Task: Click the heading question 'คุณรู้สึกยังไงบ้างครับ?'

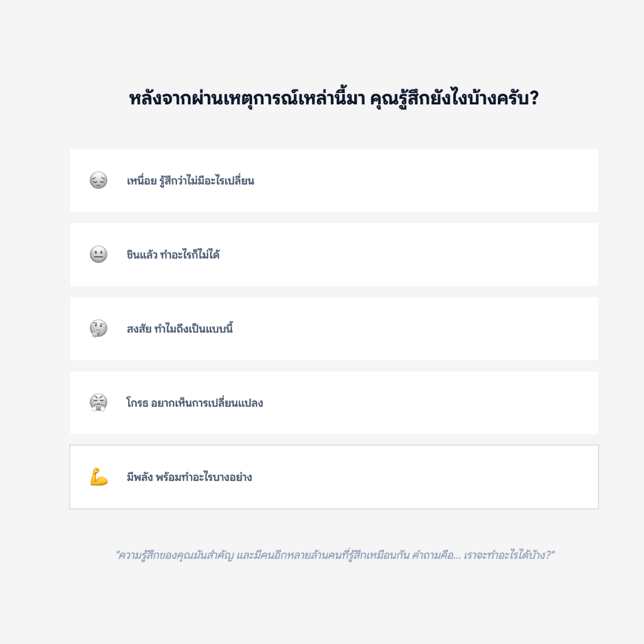Action: point(454,98)
